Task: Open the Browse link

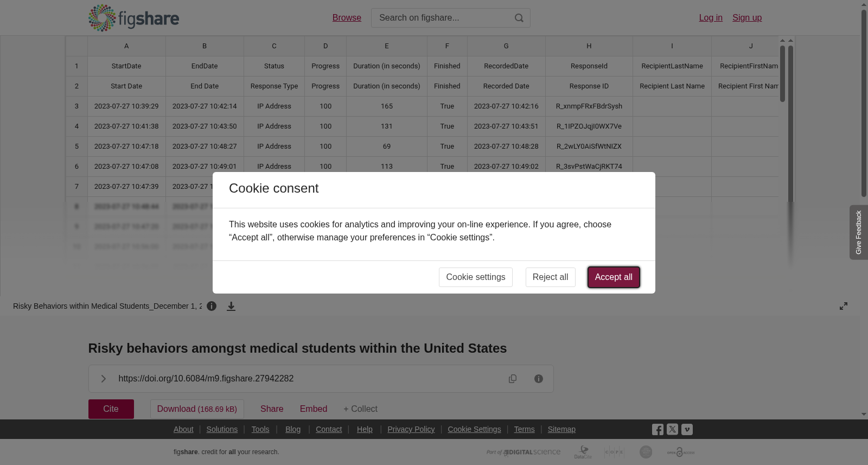Action: tap(347, 18)
